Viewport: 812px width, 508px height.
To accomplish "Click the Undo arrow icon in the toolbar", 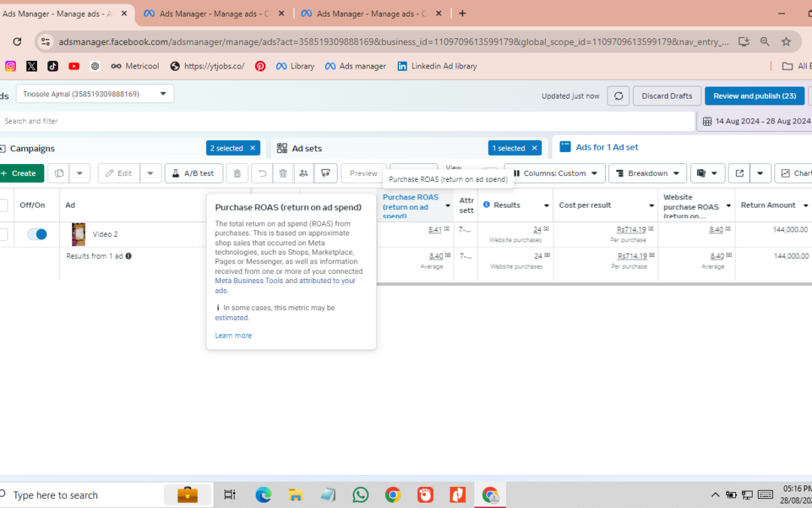I will pyautogui.click(x=262, y=173).
